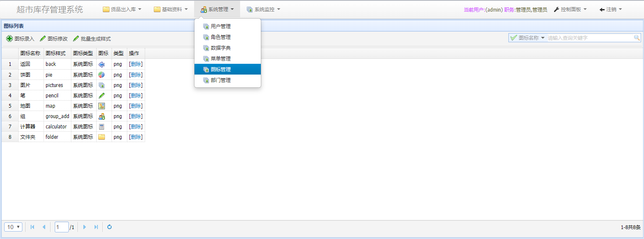The width and height of the screenshot is (644, 239).
Task: Select 用户管理 from the dropdown menu
Action: tap(228, 27)
